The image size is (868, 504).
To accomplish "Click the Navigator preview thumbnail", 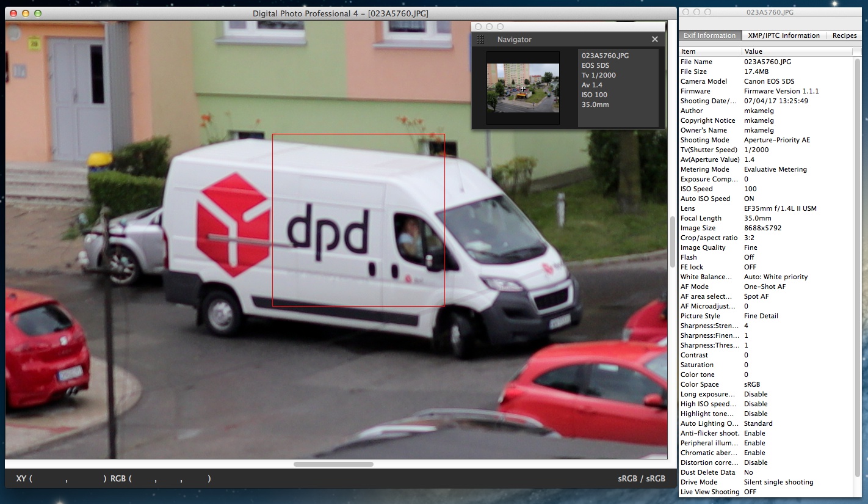I will tap(523, 88).
